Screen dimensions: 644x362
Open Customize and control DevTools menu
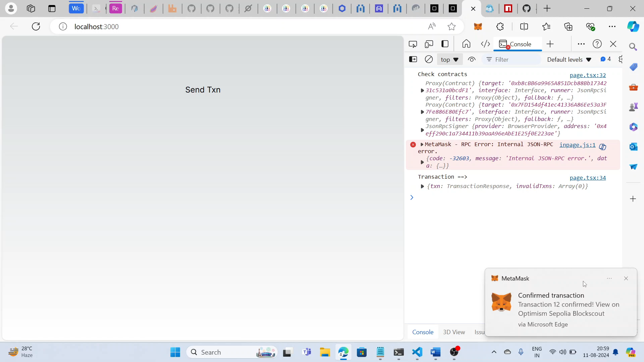(581, 44)
